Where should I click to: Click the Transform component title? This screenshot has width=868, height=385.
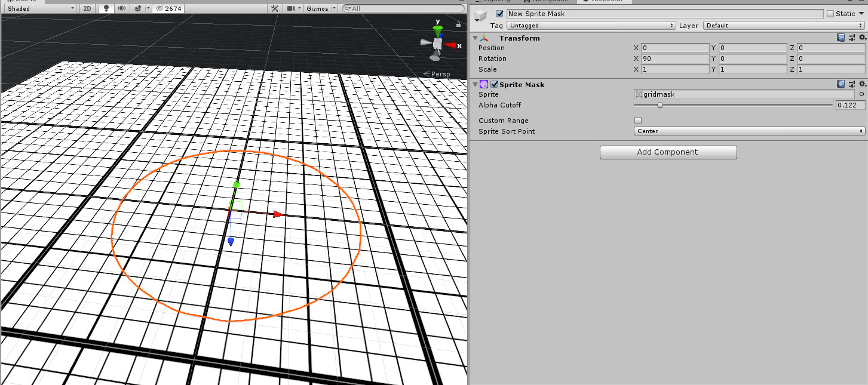coord(520,38)
